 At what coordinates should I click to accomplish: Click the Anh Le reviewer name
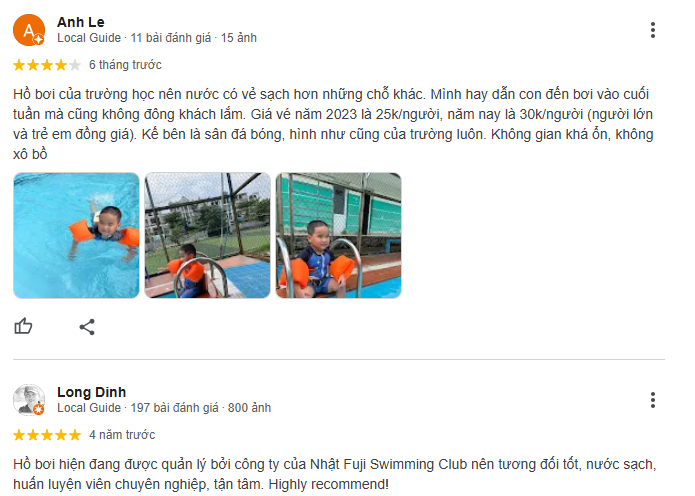pos(81,22)
